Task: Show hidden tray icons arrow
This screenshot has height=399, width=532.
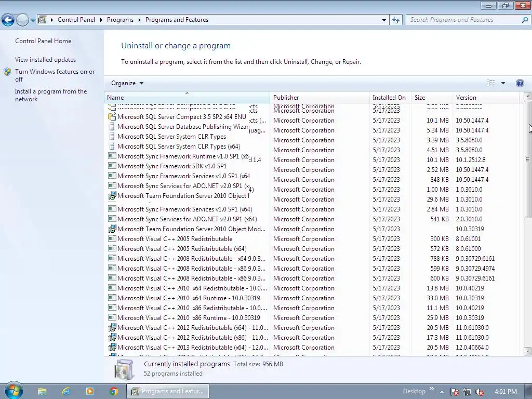Action: pos(442,392)
